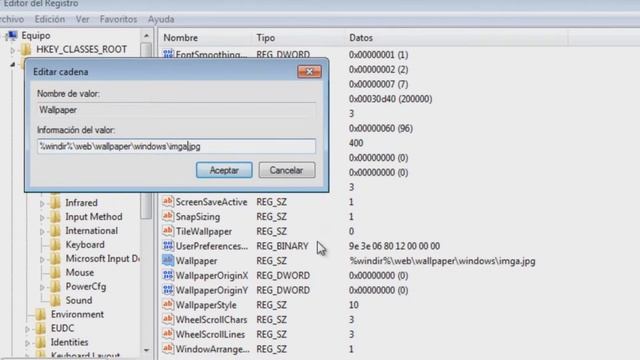Click the Keyboard folder icon
Image resolution: width=640 pixels, height=360 pixels.
(55, 245)
